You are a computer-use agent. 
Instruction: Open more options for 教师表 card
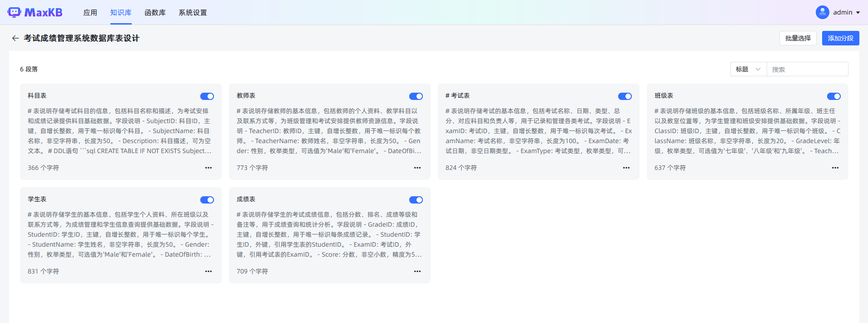click(417, 168)
